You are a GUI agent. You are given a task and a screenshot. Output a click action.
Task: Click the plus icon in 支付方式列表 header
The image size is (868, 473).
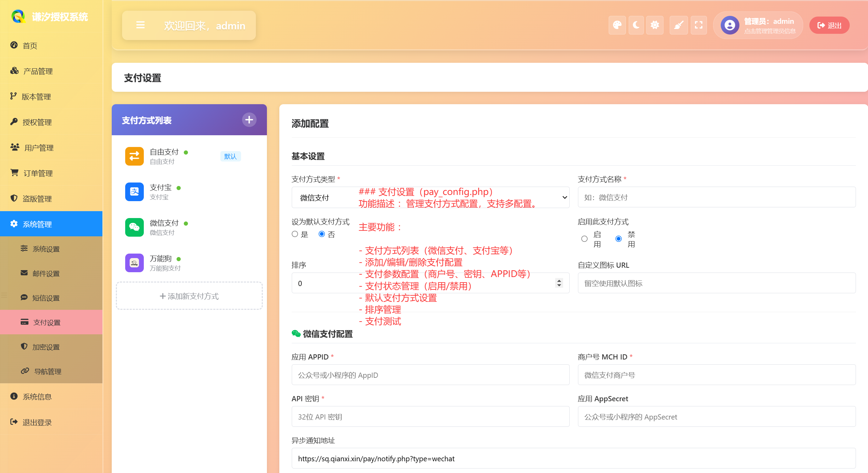point(249,120)
